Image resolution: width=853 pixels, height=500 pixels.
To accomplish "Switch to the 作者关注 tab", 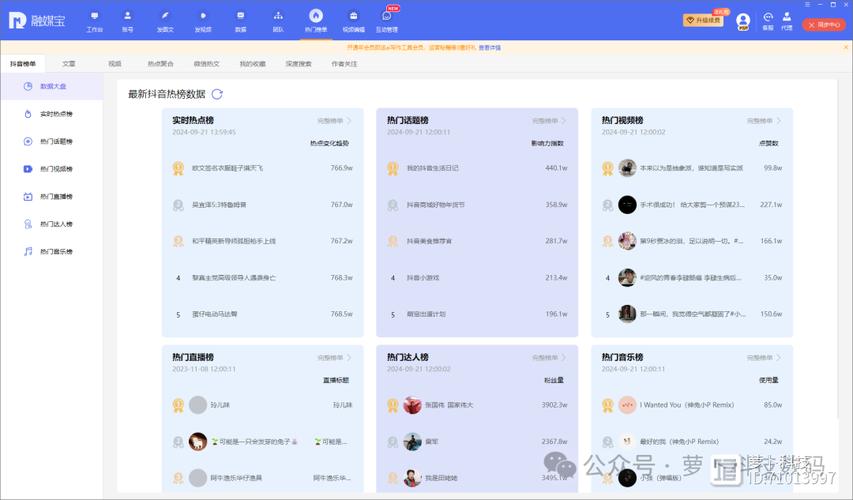I will pos(344,64).
